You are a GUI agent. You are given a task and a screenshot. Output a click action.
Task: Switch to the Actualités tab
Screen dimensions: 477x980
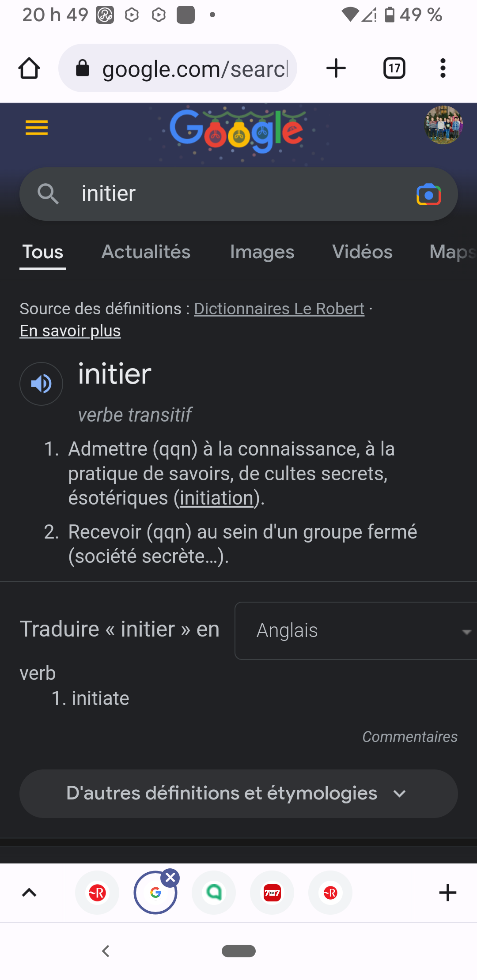(x=146, y=252)
